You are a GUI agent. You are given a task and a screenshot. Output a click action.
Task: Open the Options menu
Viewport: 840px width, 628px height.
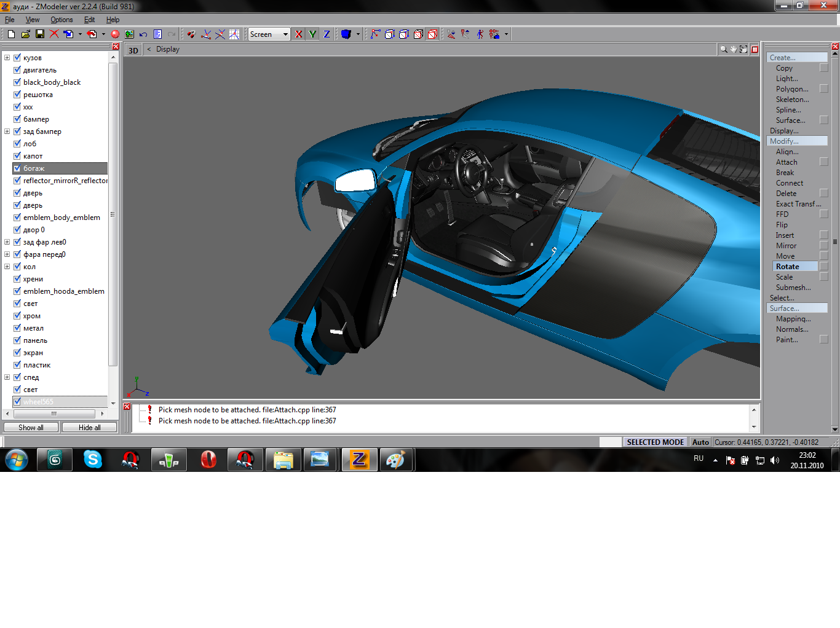[61, 20]
